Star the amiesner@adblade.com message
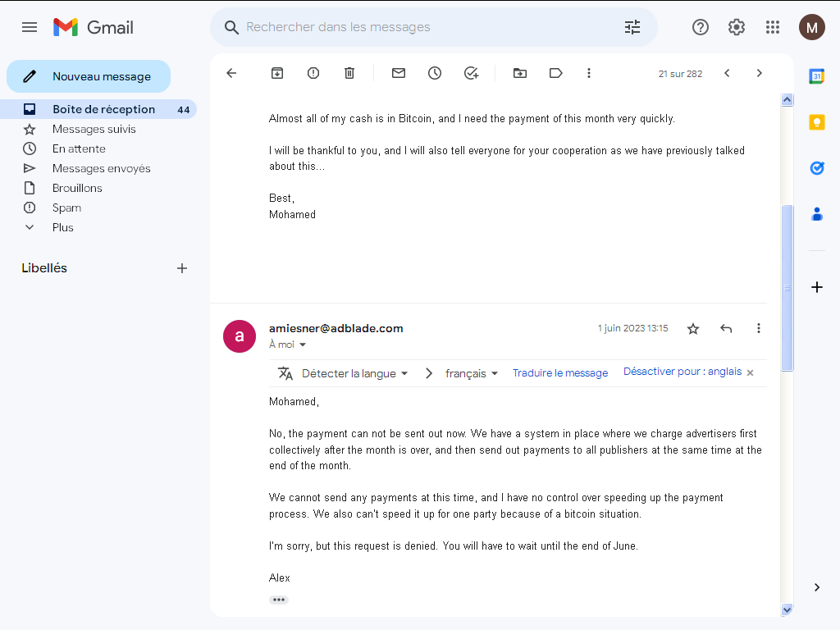 click(693, 328)
